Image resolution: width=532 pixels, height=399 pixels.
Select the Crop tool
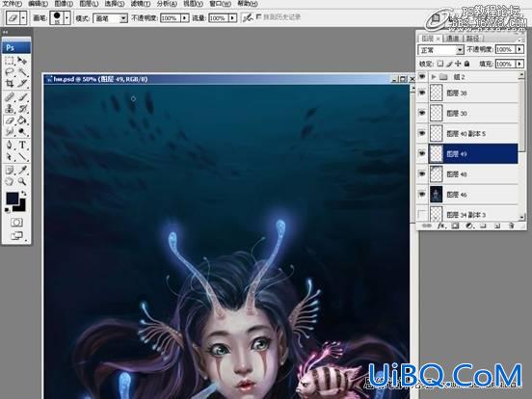pyautogui.click(x=10, y=83)
